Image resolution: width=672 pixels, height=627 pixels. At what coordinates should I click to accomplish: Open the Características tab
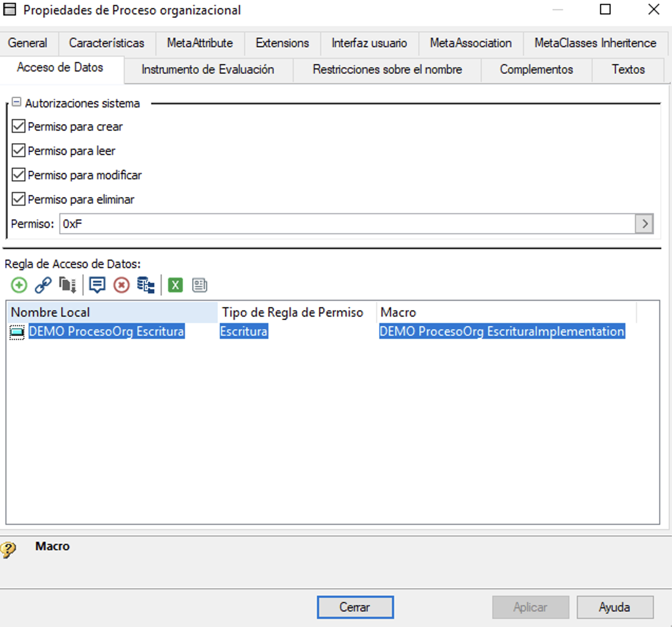(107, 43)
